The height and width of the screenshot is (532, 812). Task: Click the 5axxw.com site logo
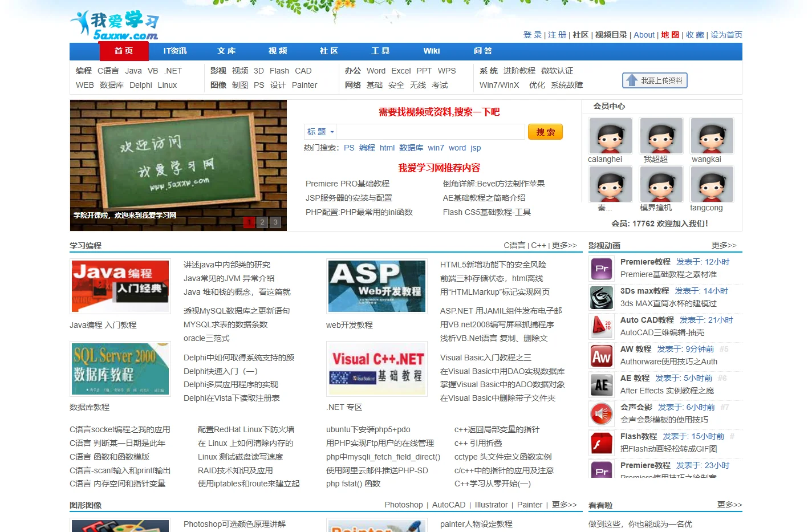click(115, 26)
